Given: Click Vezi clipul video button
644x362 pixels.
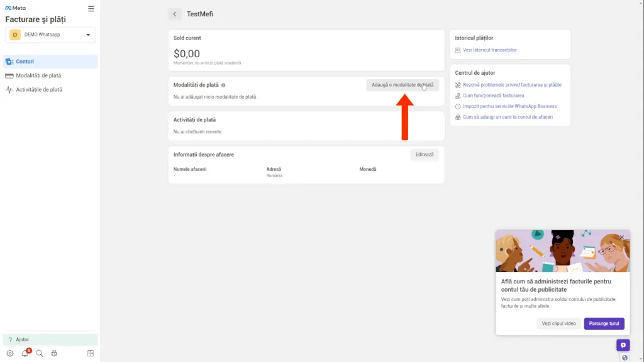Looking at the screenshot, I should [558, 324].
